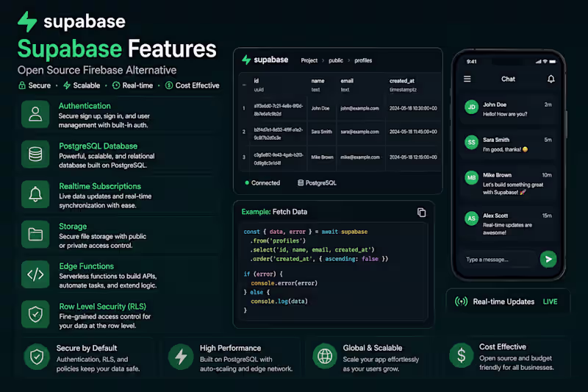This screenshot has height=392, width=588.
Task: Select the John Doe name cell
Action: click(320, 108)
